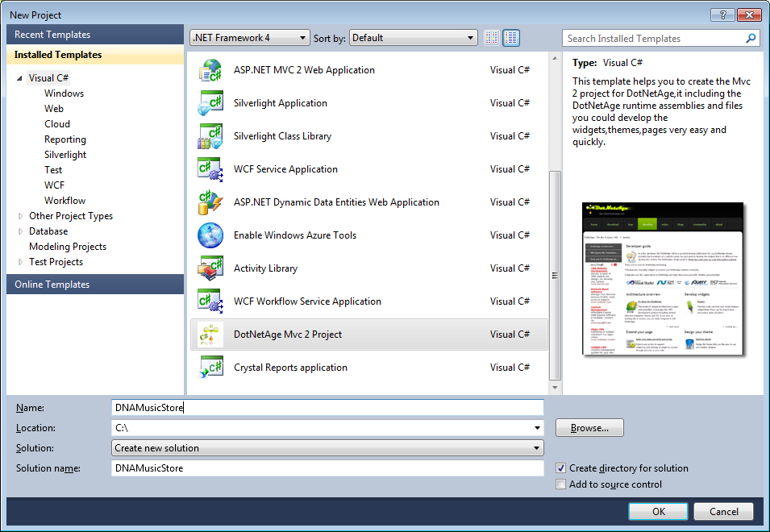The height and width of the screenshot is (532, 770).
Task: Switch to small icons view
Action: 492,38
